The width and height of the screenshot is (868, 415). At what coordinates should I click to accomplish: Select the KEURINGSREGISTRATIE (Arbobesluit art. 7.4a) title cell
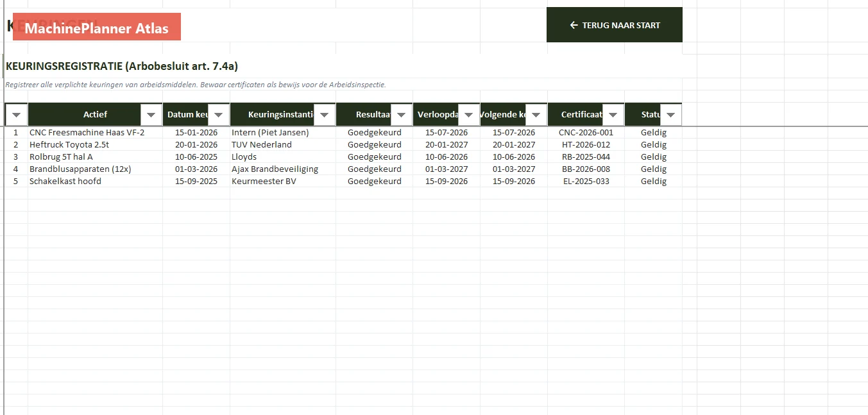point(122,66)
